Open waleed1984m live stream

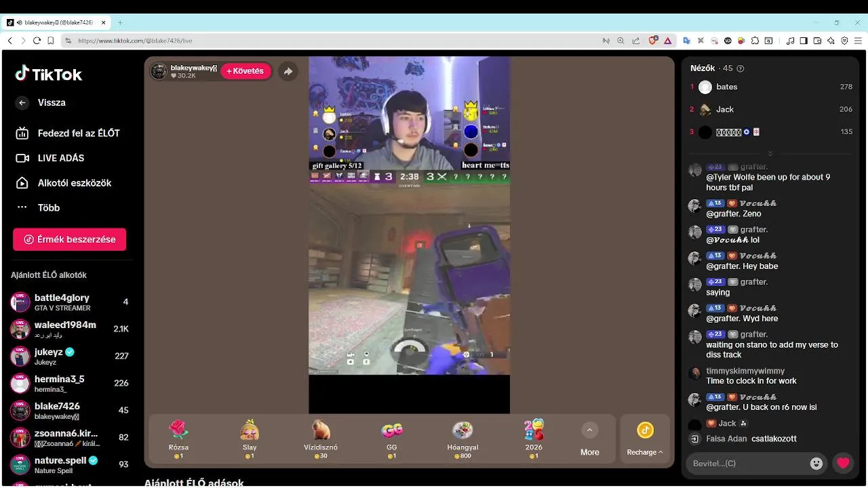pos(69,329)
